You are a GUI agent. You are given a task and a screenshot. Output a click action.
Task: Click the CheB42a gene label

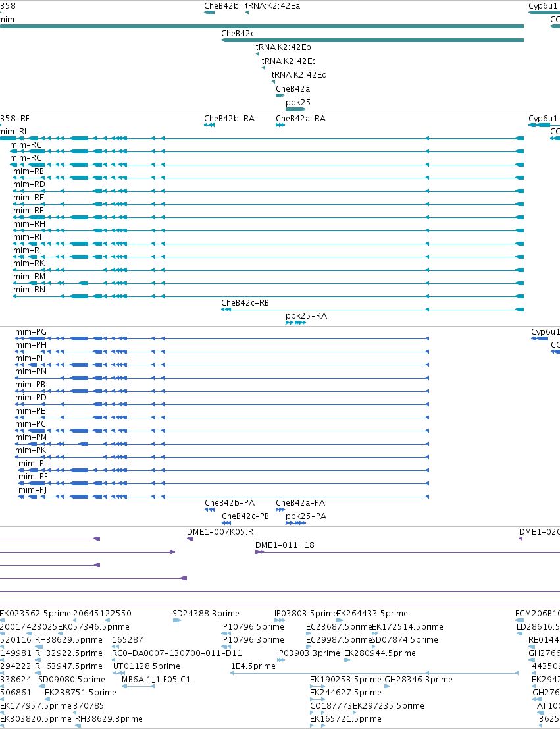click(293, 89)
